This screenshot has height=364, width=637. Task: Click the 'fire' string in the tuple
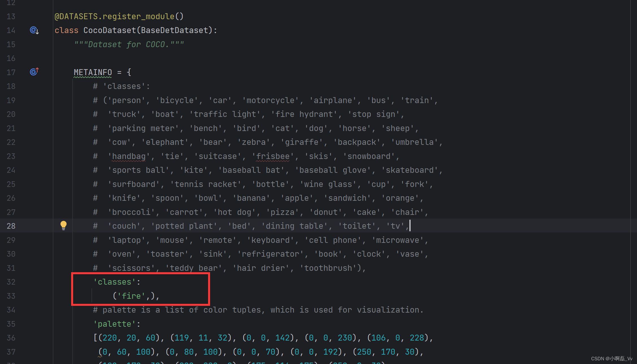click(x=131, y=296)
